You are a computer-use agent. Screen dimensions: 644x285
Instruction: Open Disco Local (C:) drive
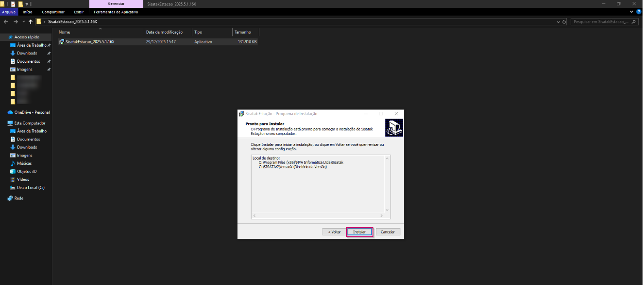click(31, 187)
